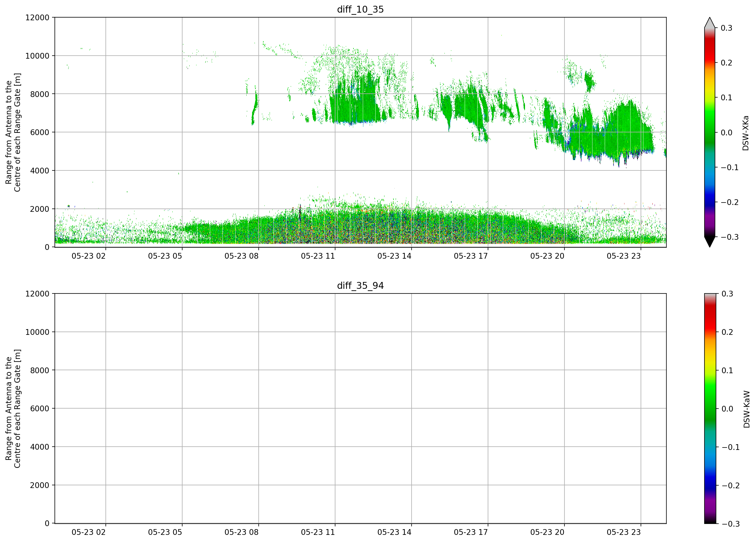Image resolution: width=756 pixels, height=542 pixels.
Task: Click the −0.3 tick on DSW-XKa colorbar
Action: pos(730,237)
